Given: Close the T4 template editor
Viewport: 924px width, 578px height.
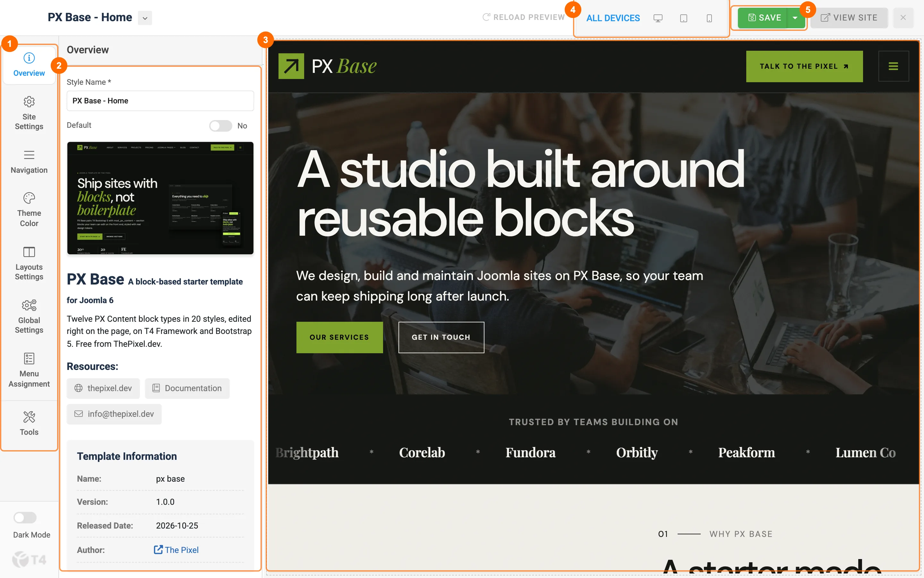Looking at the screenshot, I should 903,18.
